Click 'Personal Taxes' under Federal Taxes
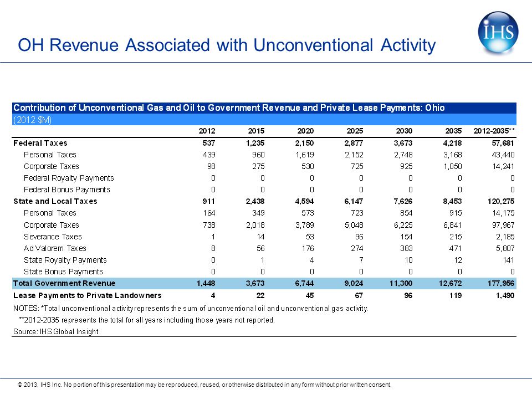This screenshot has height=399, width=532. (50, 155)
